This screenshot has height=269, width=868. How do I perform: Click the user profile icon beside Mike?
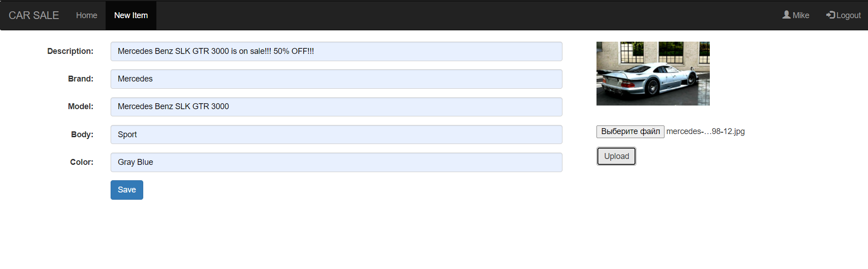coord(786,15)
